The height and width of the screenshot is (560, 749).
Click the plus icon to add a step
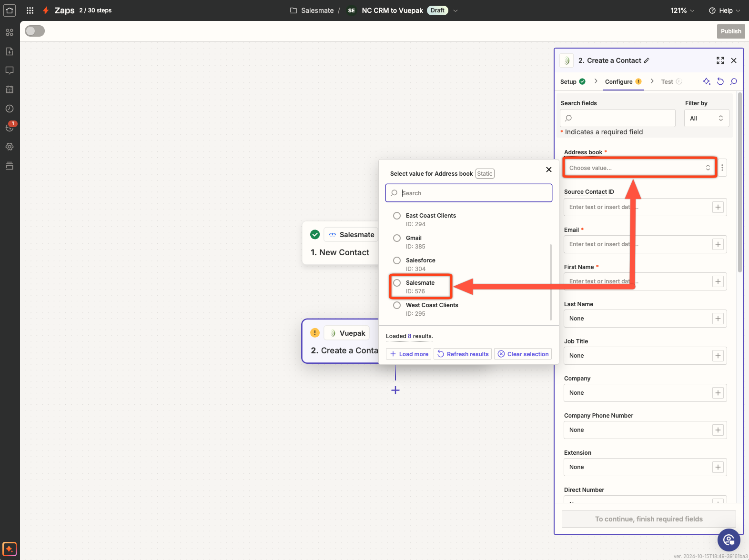[x=395, y=390]
